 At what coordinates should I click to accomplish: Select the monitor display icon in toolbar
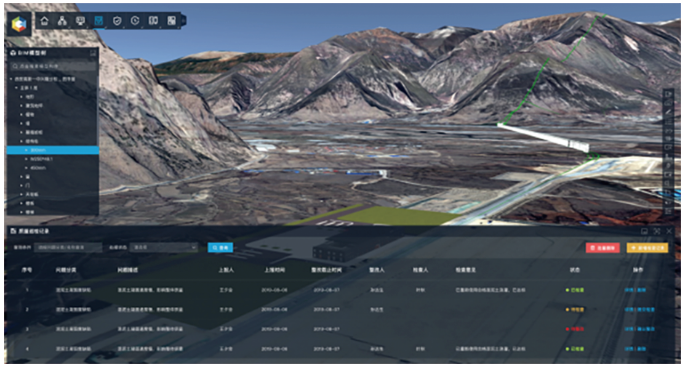(80, 21)
